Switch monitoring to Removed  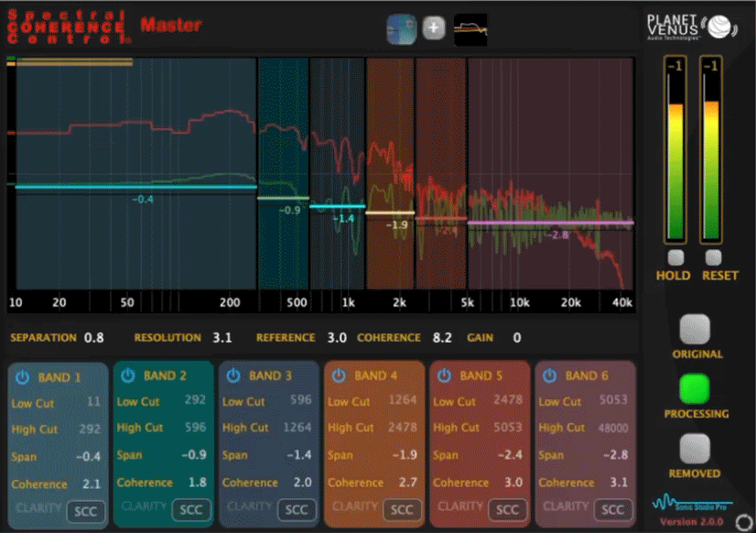tap(697, 448)
